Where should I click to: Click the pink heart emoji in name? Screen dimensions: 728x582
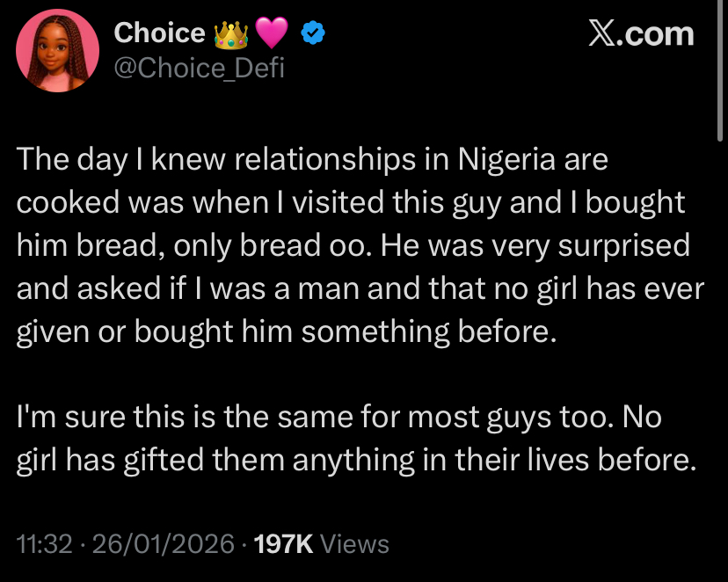coord(272,34)
